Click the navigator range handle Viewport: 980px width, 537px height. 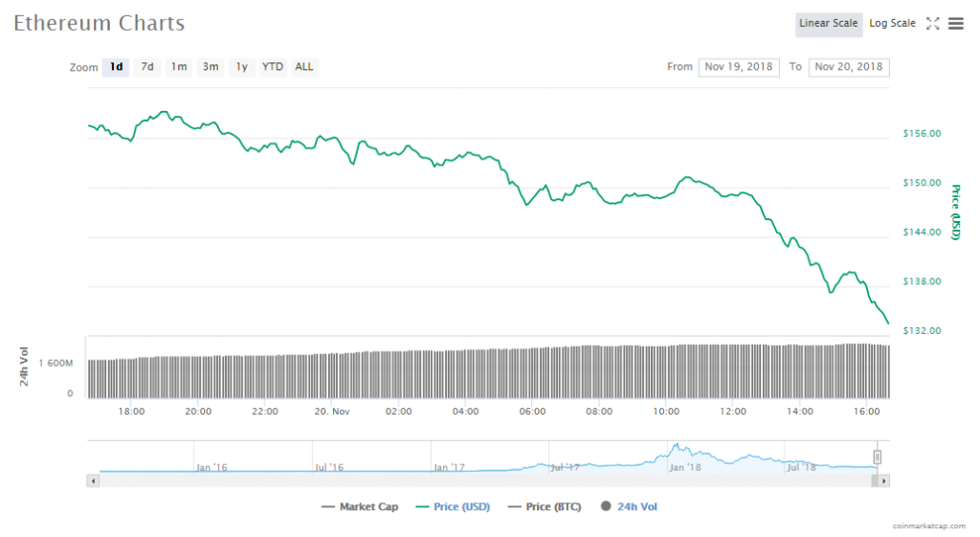pyautogui.click(x=877, y=457)
